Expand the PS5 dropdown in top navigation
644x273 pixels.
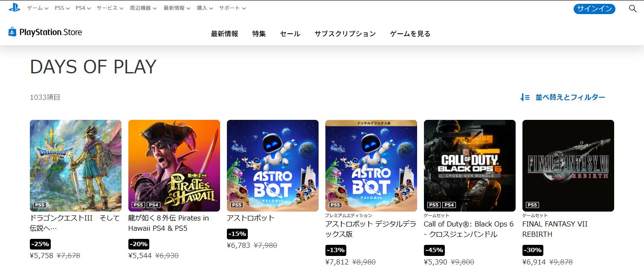click(62, 8)
